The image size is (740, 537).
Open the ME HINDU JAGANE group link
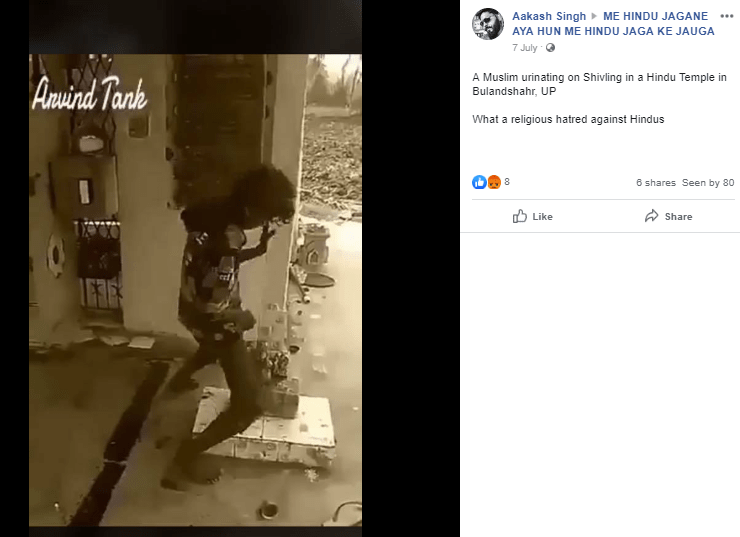[x=614, y=24]
